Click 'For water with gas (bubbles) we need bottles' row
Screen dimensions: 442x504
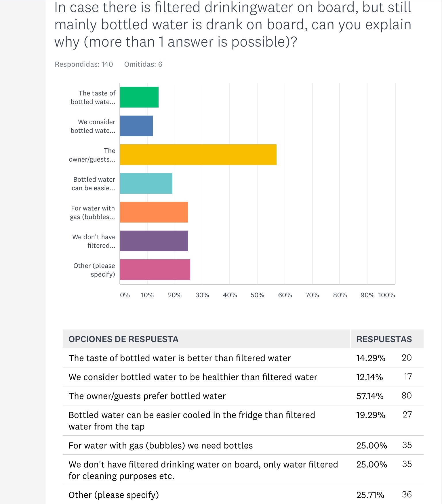[x=161, y=445]
